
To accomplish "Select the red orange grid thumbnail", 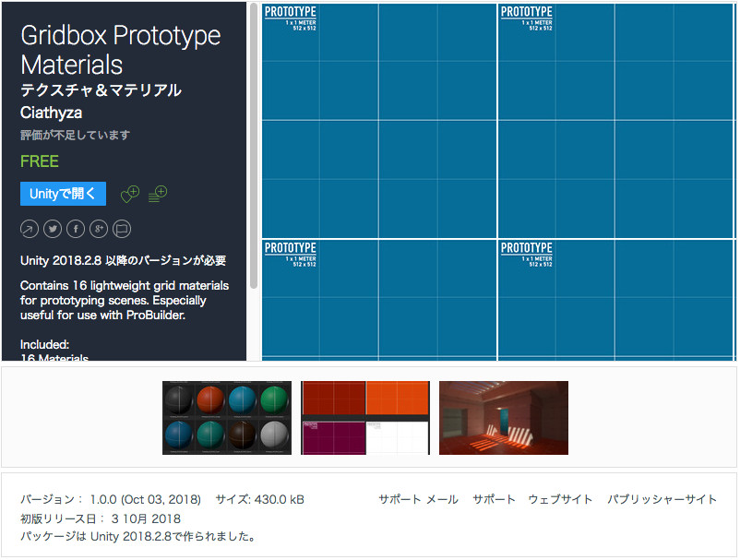I will click(x=365, y=418).
